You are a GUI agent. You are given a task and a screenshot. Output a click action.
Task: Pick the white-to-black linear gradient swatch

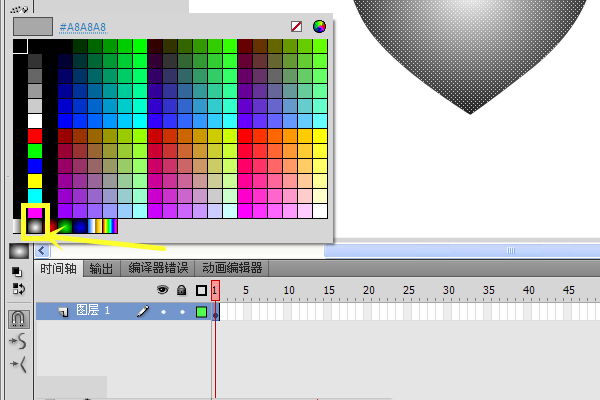click(17, 226)
